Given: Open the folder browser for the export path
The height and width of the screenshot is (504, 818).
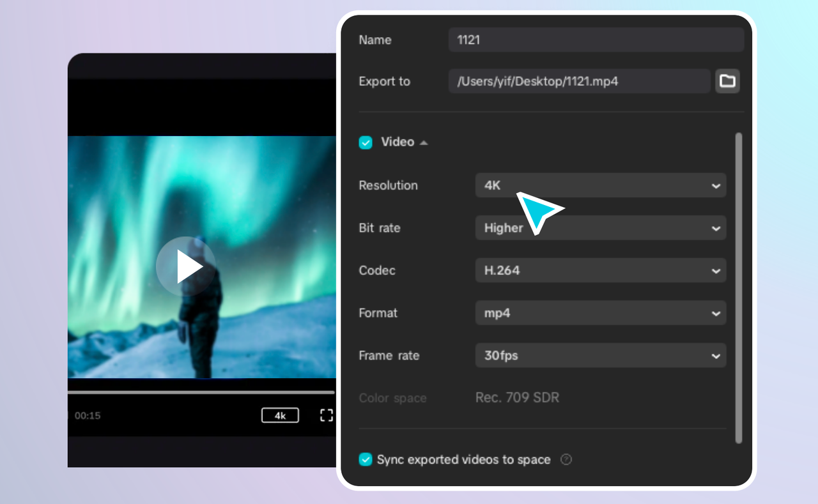Looking at the screenshot, I should [x=727, y=81].
